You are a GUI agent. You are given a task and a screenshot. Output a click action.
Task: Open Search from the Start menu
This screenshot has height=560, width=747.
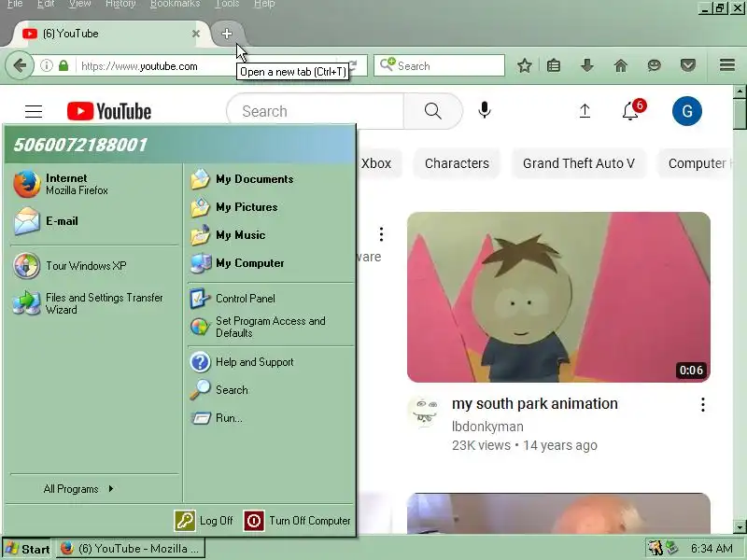271,390
